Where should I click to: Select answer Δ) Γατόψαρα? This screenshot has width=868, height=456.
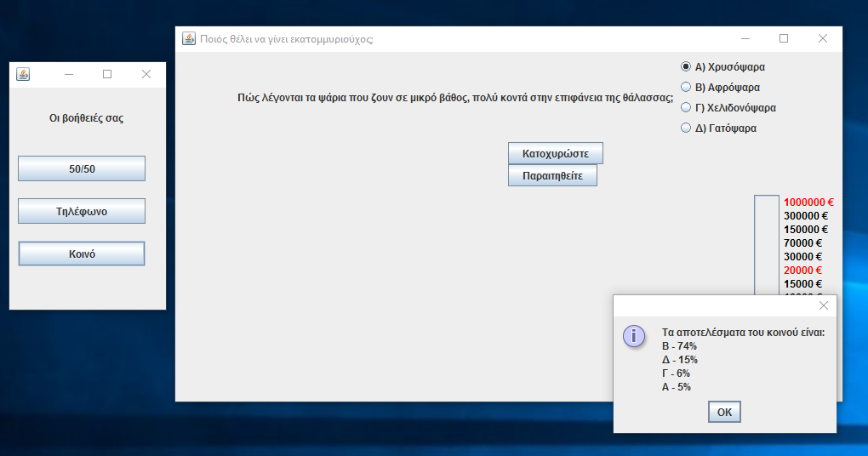coord(718,128)
